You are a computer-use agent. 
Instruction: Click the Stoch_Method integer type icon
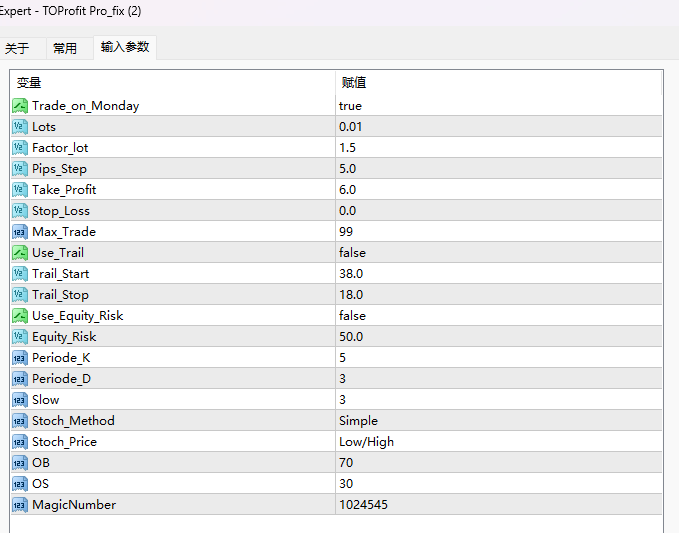pyautogui.click(x=20, y=421)
